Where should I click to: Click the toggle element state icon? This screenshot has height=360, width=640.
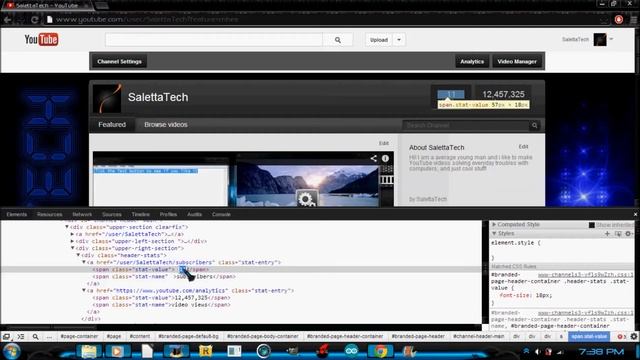pyautogui.click(x=618, y=233)
